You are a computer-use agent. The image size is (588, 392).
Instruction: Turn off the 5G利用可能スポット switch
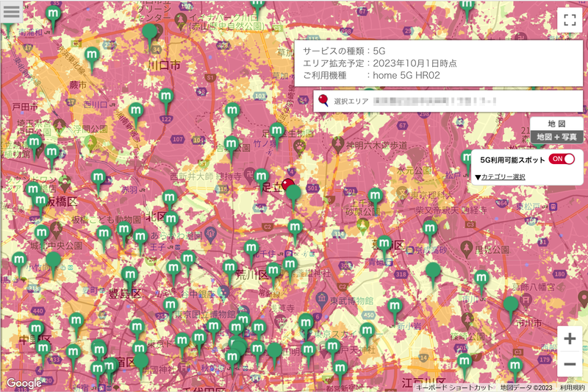click(x=562, y=159)
